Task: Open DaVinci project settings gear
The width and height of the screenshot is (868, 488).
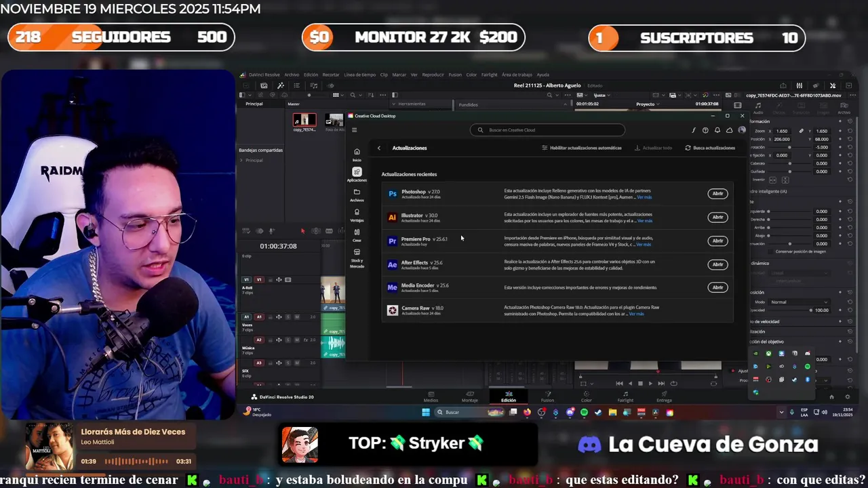Action: coord(847,397)
